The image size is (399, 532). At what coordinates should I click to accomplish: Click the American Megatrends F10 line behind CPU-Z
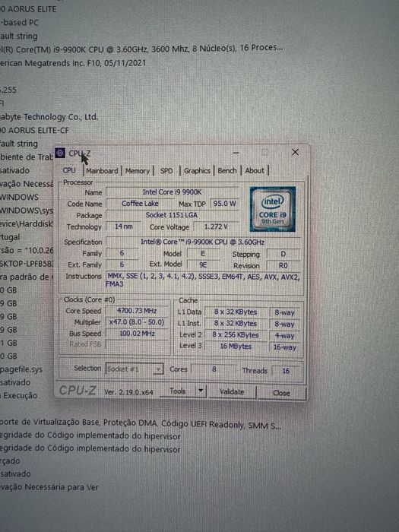(73, 63)
